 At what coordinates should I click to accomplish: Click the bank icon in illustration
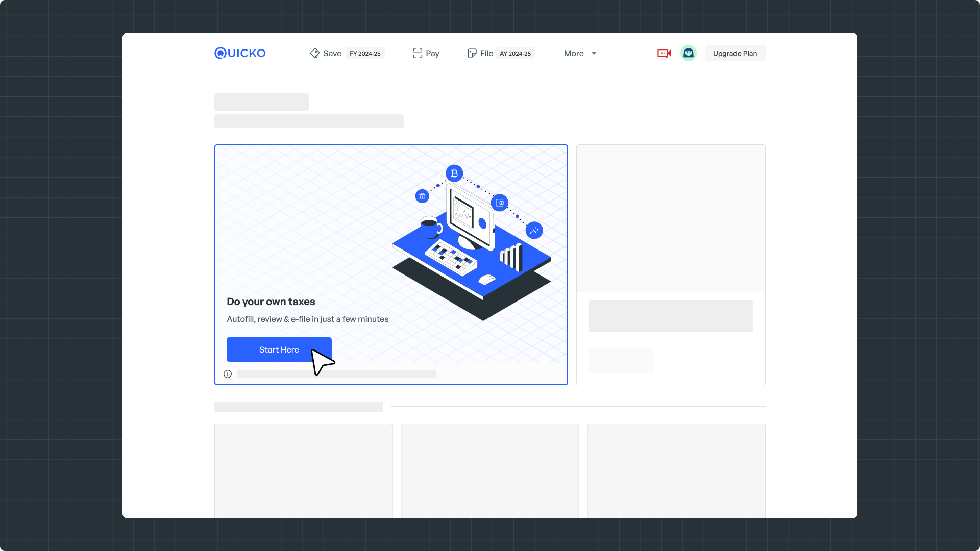(422, 196)
